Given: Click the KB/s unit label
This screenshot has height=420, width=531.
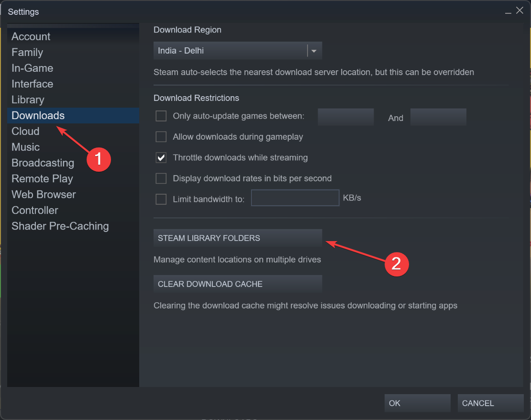Looking at the screenshot, I should point(352,198).
